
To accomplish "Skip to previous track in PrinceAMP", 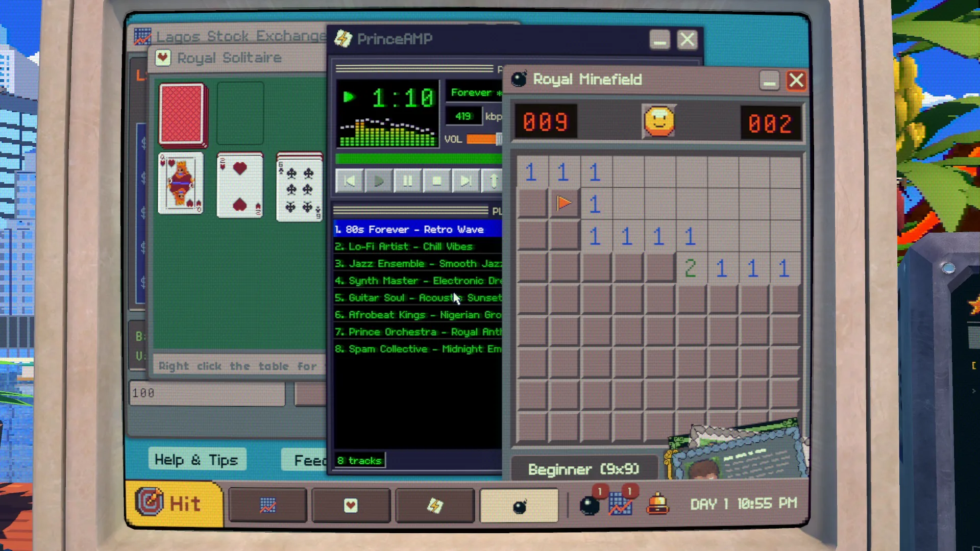I will click(350, 181).
